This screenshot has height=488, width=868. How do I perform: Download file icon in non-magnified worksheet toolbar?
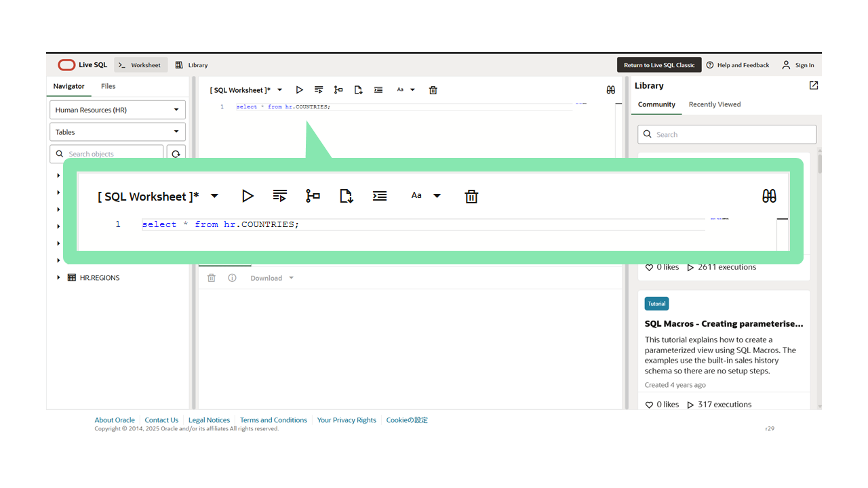tap(359, 90)
